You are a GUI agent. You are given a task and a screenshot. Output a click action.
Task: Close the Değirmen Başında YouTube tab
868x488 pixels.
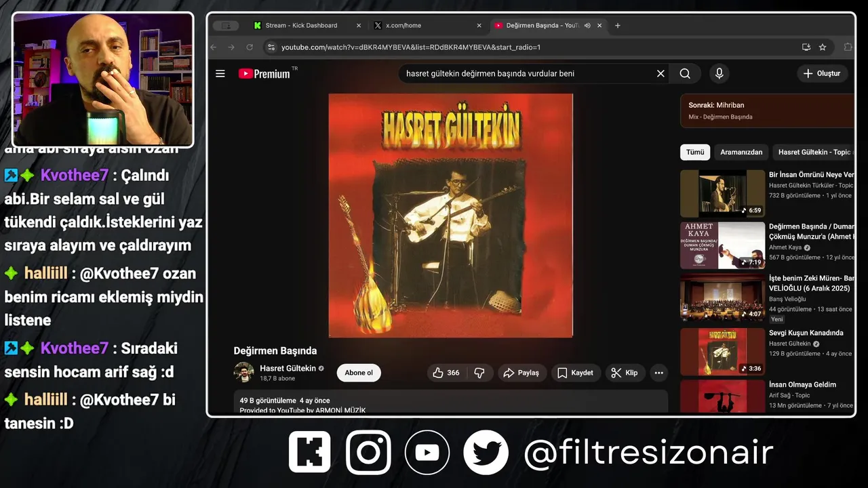point(599,25)
